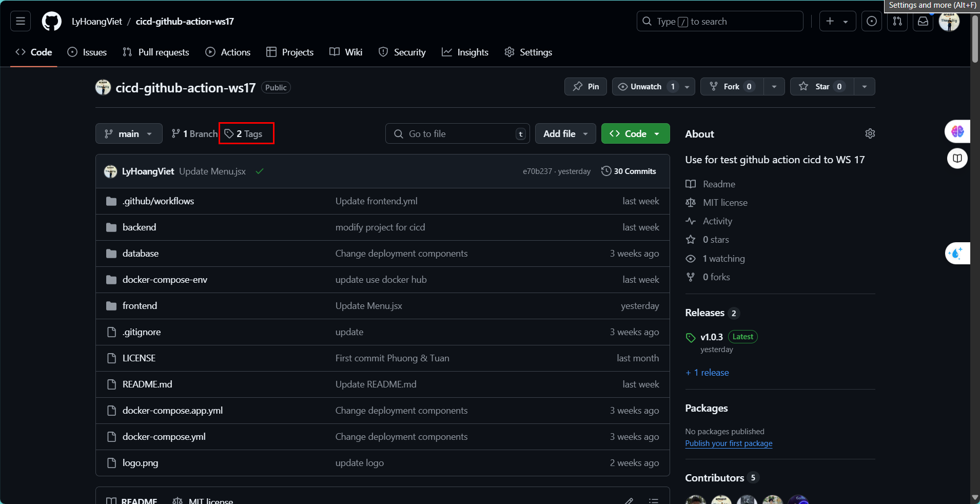Switch to the Actions tab
Screen dimensions: 980x504
point(228,52)
